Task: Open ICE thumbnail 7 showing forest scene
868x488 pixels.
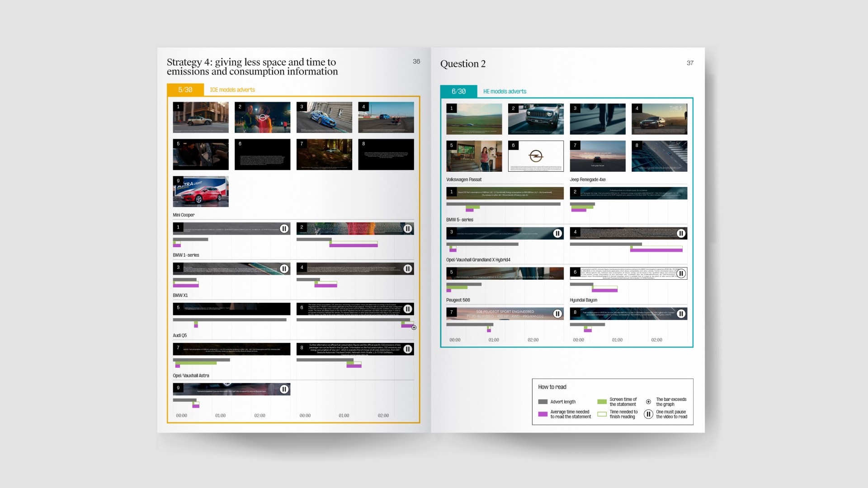Action: 324,155
